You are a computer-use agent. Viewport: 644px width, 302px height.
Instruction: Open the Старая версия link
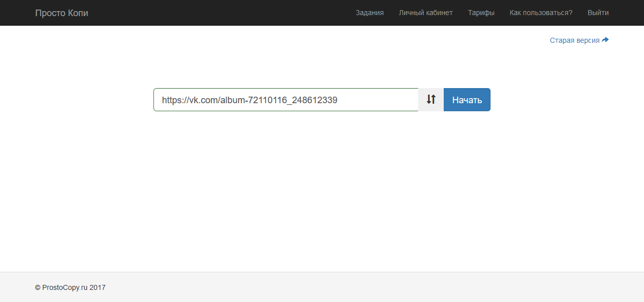575,40
